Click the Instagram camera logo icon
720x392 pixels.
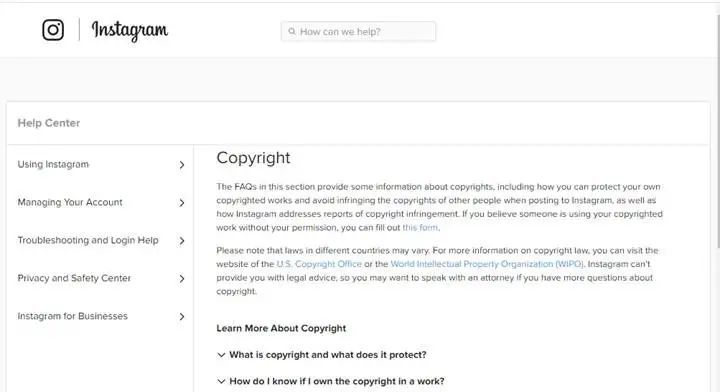(53, 30)
